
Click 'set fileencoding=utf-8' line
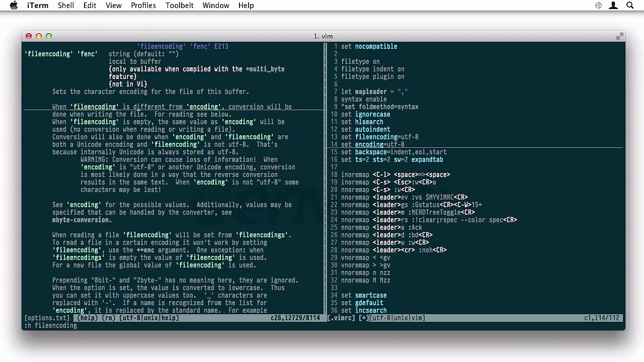pos(380,137)
